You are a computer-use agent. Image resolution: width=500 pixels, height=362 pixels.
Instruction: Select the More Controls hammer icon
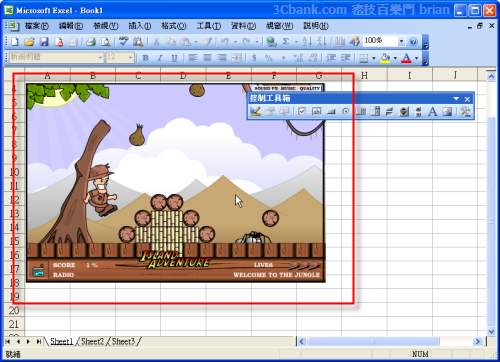465,111
